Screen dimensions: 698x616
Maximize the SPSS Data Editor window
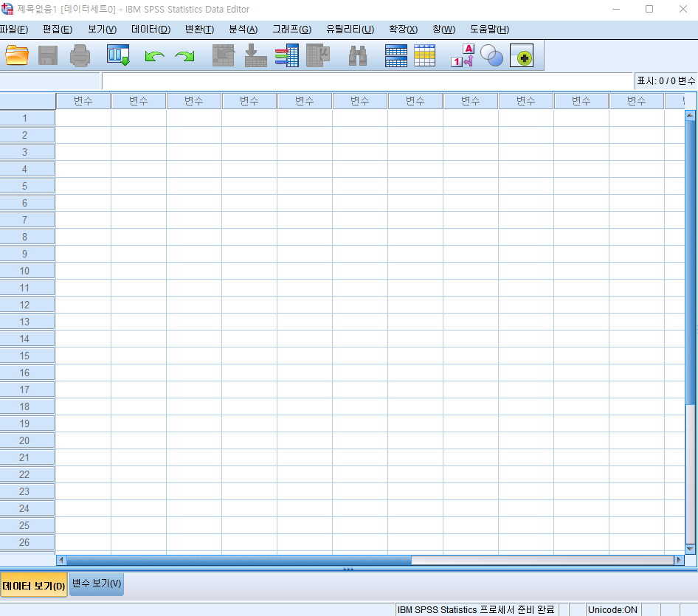pos(649,9)
